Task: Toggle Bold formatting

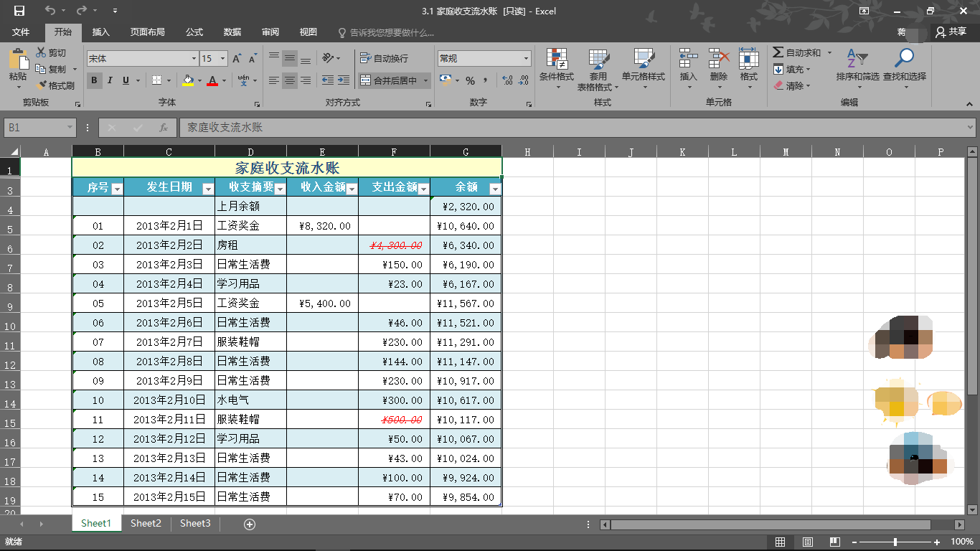Action: (94, 80)
